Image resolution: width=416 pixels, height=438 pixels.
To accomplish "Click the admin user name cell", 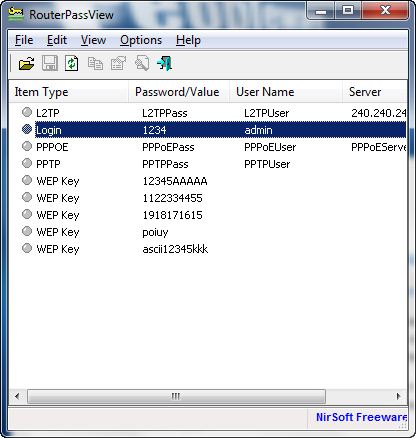I will click(x=258, y=130).
